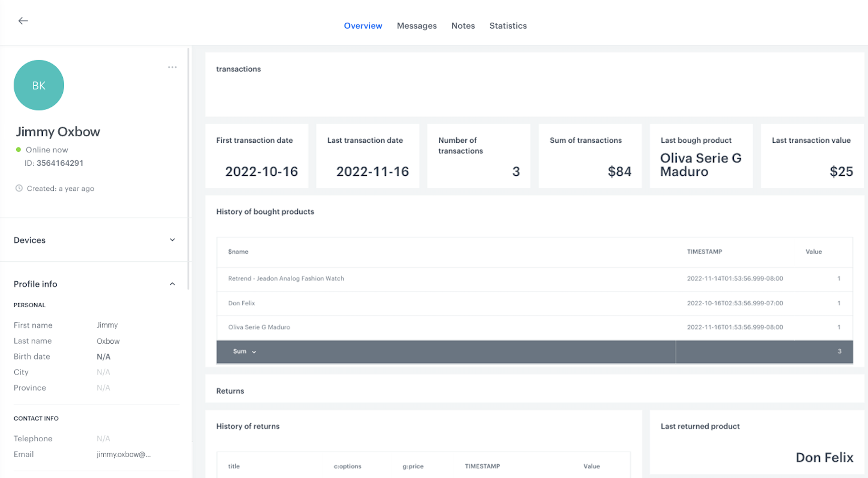Image resolution: width=868 pixels, height=478 pixels.
Task: Switch to the Messages tab
Action: 416,26
